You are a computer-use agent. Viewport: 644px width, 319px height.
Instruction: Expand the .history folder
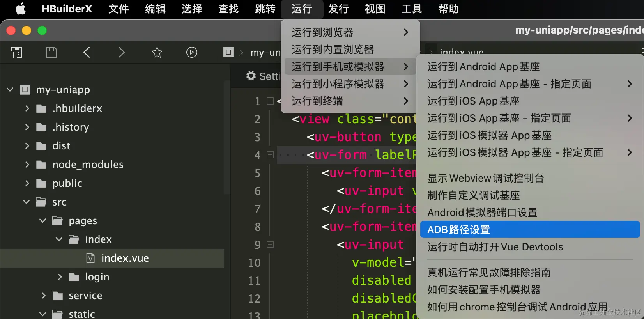pyautogui.click(x=27, y=127)
